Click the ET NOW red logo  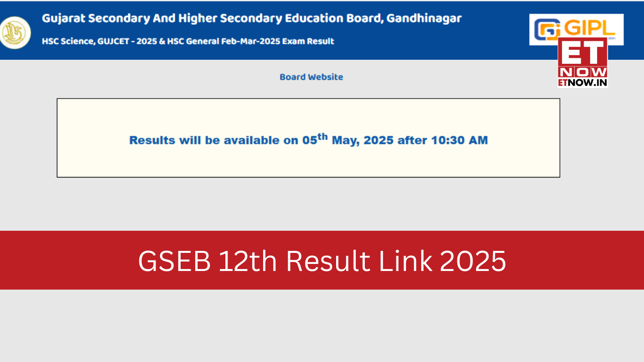[x=582, y=55]
